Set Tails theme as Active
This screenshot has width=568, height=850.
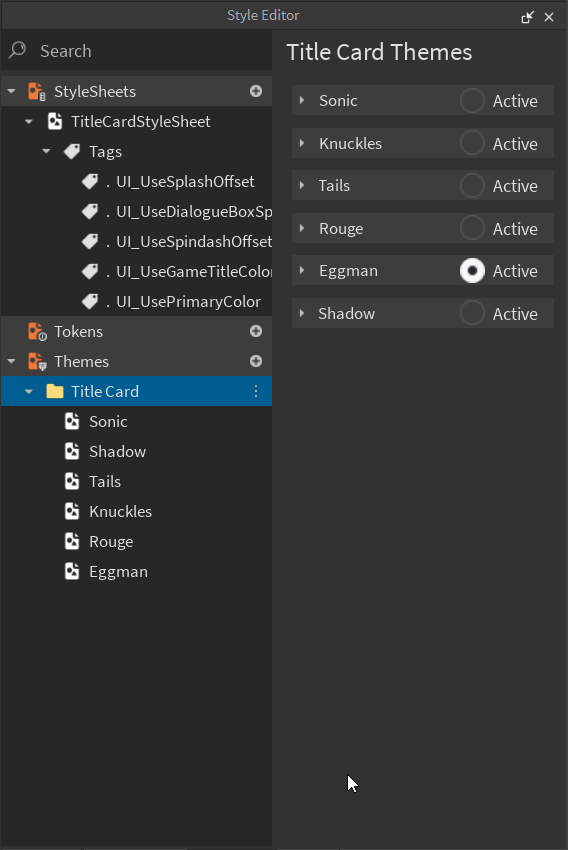click(x=472, y=185)
